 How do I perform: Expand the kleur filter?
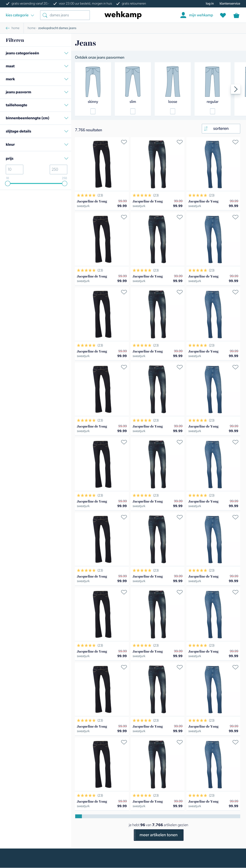[x=36, y=144]
